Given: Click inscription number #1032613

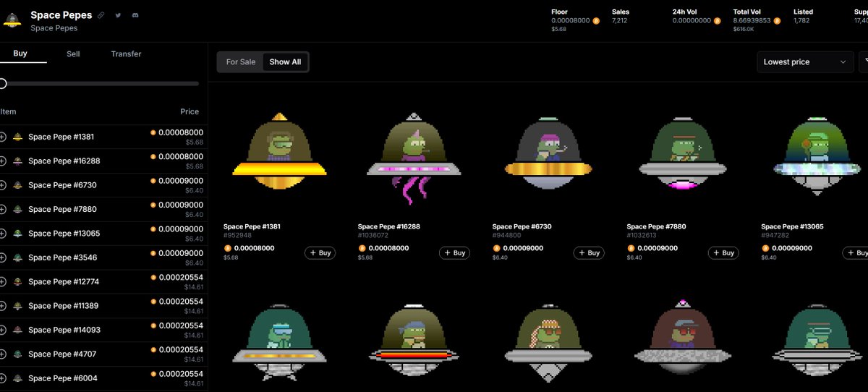Looking at the screenshot, I should tap(642, 235).
